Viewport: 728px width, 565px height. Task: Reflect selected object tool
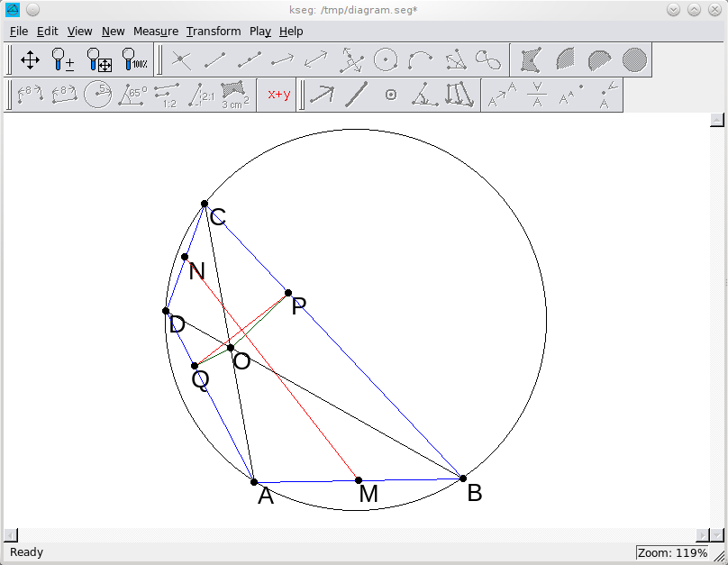click(x=537, y=95)
